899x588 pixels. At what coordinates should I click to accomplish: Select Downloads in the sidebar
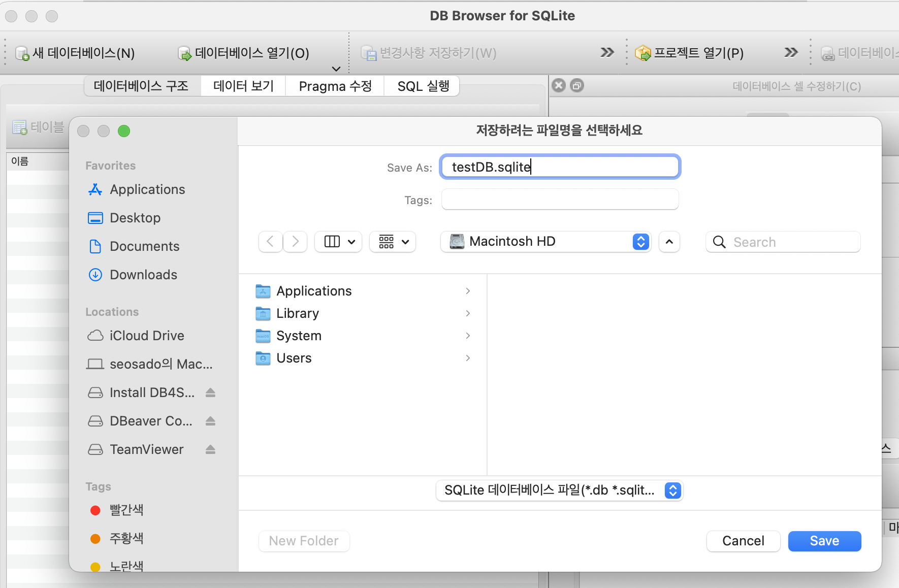click(x=143, y=275)
